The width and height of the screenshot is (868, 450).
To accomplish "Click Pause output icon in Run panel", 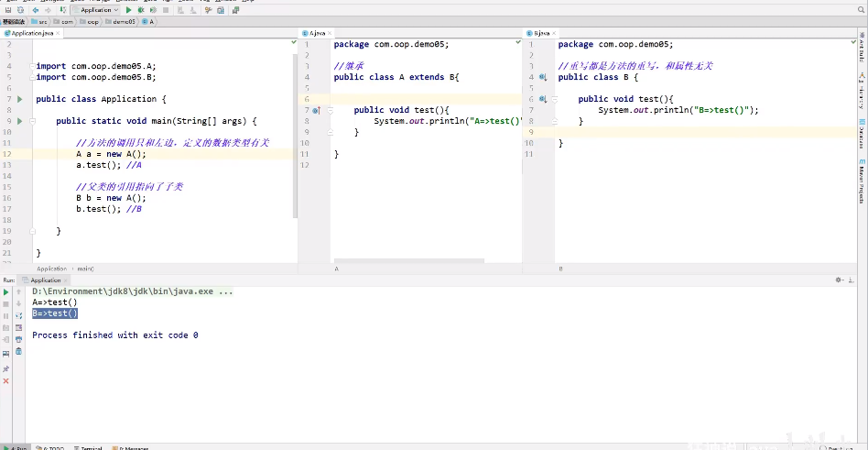I will (x=6, y=316).
